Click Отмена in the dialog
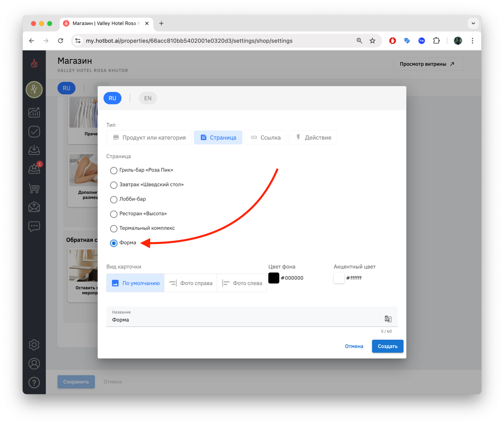 pos(354,346)
